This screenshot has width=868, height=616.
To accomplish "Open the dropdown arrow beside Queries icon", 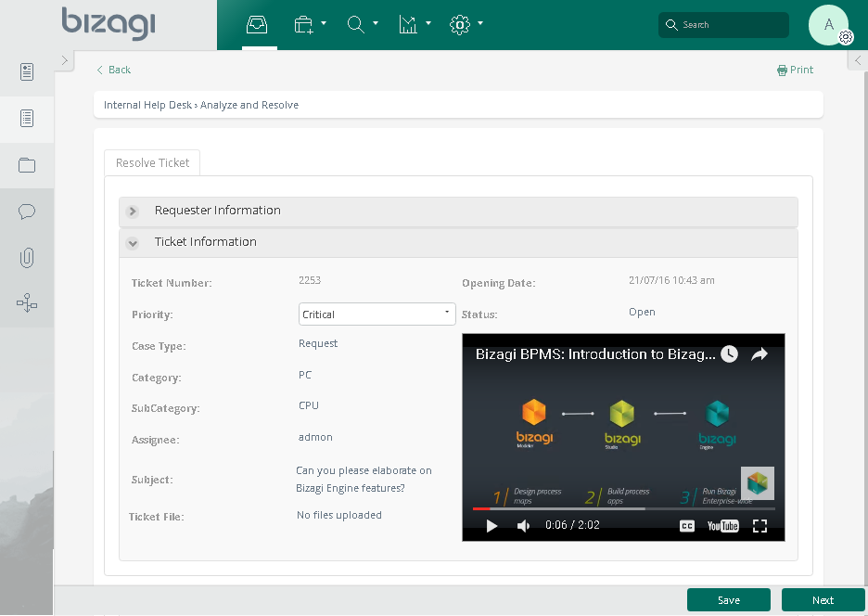I will click(376, 23).
